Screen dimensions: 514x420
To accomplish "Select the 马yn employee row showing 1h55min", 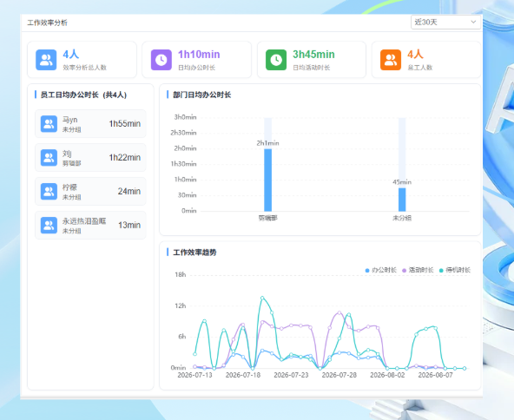I will (90, 124).
